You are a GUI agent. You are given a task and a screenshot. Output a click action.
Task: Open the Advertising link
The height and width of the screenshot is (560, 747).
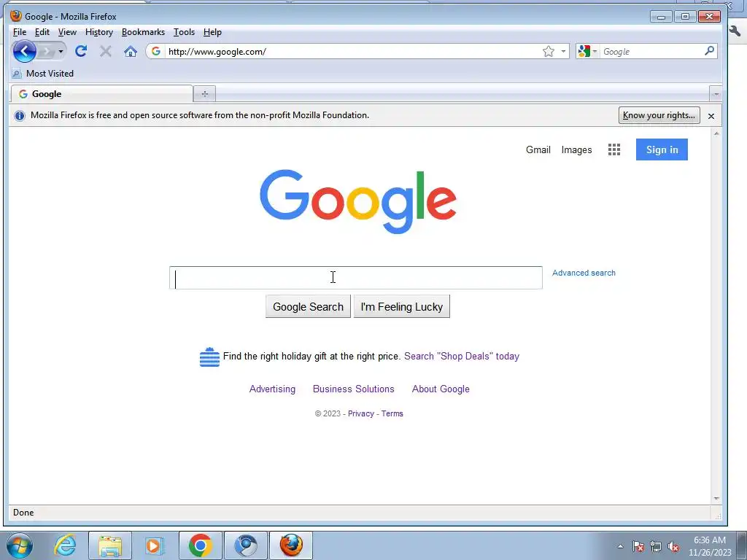[x=272, y=389]
